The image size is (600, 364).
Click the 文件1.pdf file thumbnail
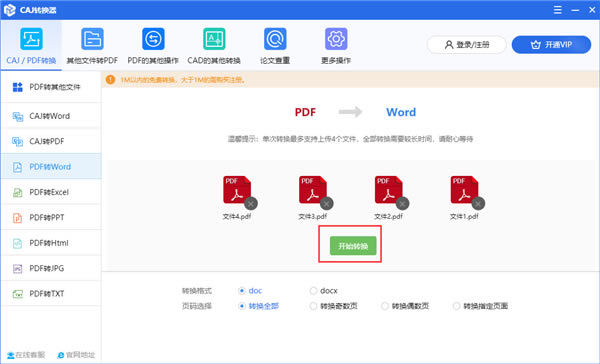pos(464,189)
